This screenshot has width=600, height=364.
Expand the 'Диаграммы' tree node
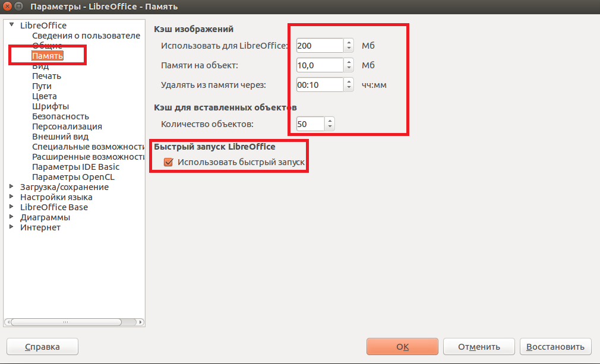(x=11, y=217)
